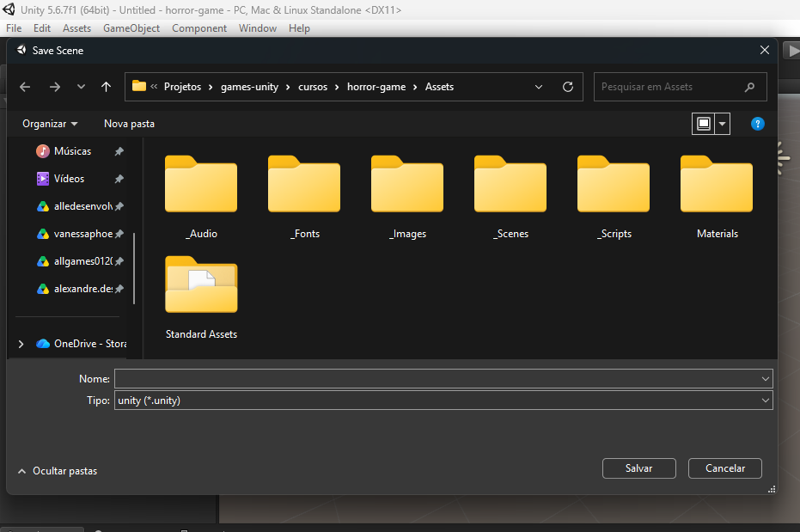Select the Materials folder

pyautogui.click(x=717, y=198)
